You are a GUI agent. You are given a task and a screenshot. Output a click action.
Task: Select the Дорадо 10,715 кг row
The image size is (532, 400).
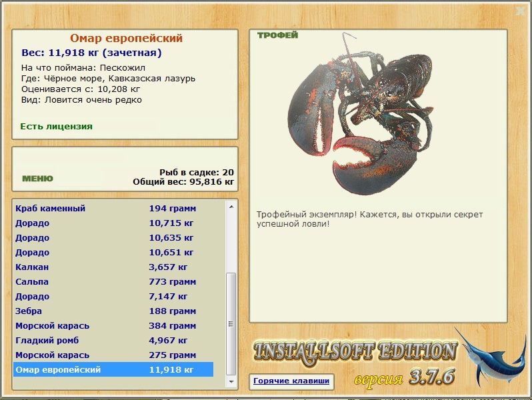tap(113, 223)
